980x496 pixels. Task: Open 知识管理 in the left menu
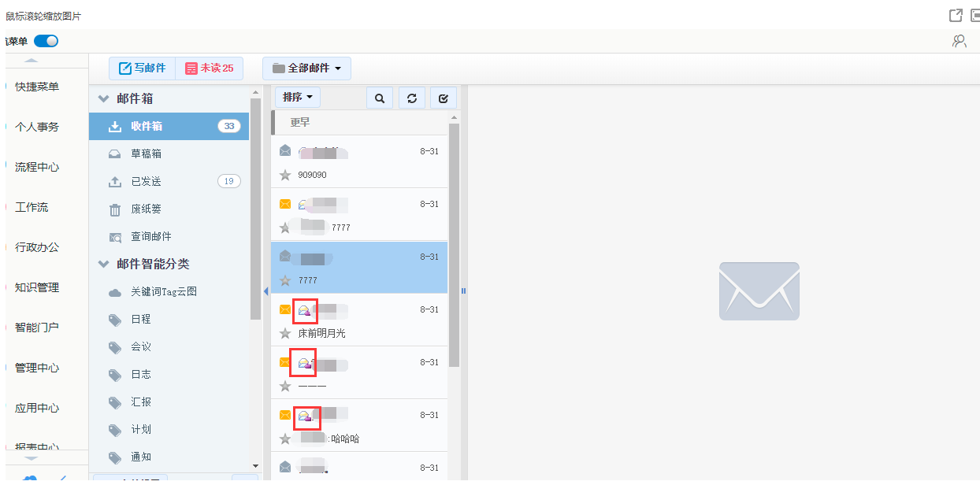(x=37, y=287)
